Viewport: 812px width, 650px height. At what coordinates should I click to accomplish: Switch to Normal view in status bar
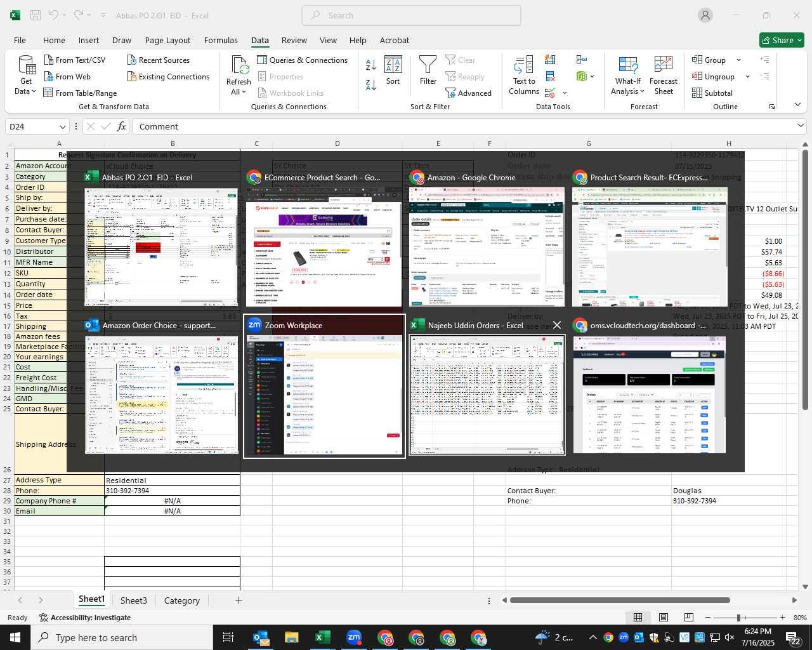[x=638, y=617]
